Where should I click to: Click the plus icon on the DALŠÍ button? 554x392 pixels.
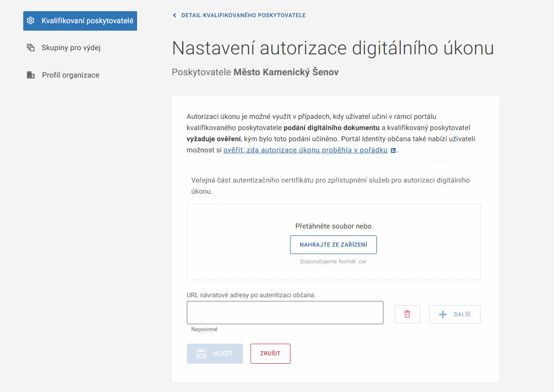click(x=442, y=314)
